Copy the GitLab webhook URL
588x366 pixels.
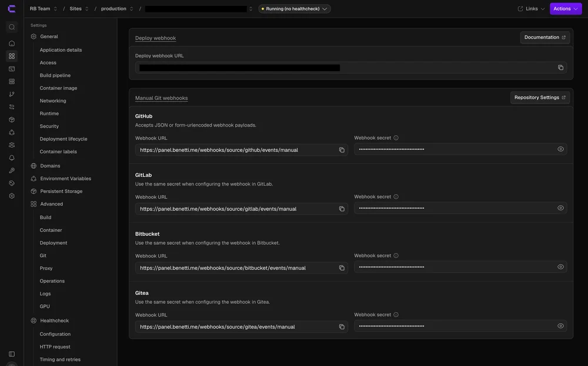(x=342, y=209)
